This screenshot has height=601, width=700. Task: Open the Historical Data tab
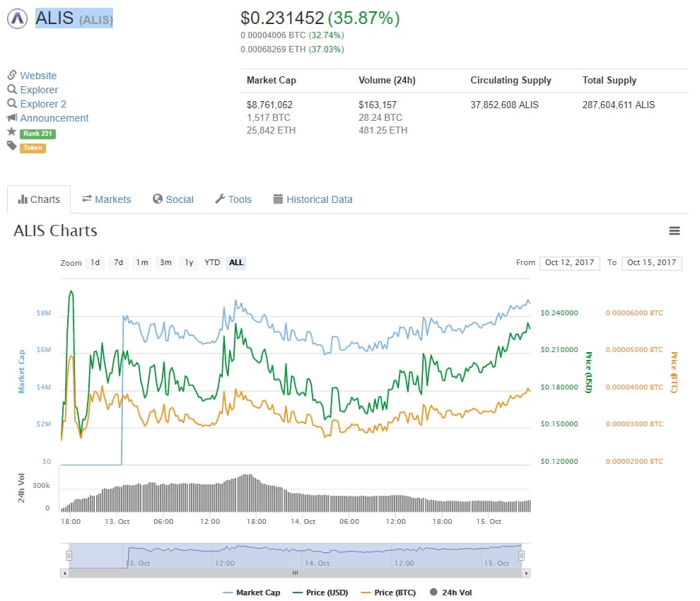pyautogui.click(x=313, y=199)
